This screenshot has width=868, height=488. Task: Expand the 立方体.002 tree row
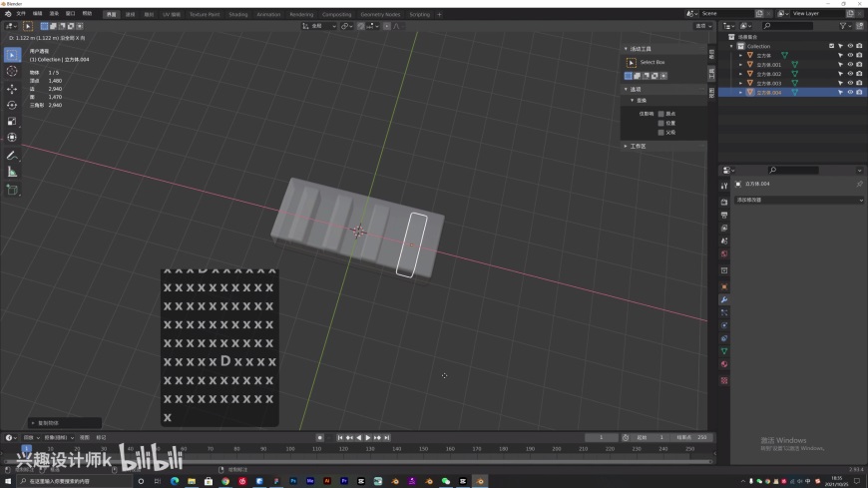click(740, 74)
